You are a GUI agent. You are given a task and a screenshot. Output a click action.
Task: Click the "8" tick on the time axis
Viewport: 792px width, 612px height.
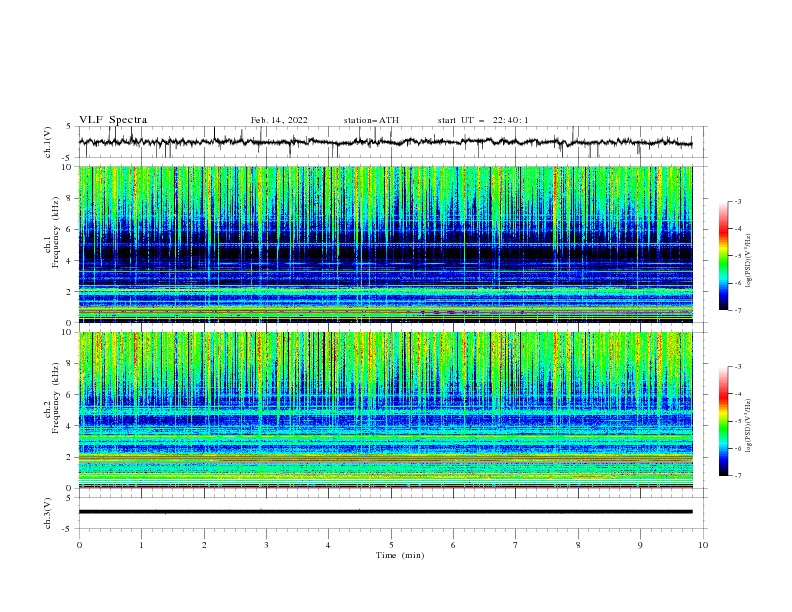coord(578,545)
